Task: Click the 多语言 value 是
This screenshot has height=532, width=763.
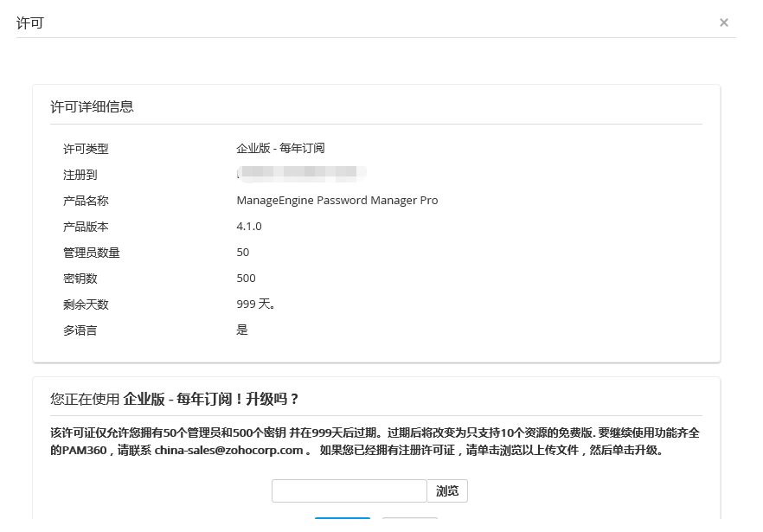Action: point(242,330)
